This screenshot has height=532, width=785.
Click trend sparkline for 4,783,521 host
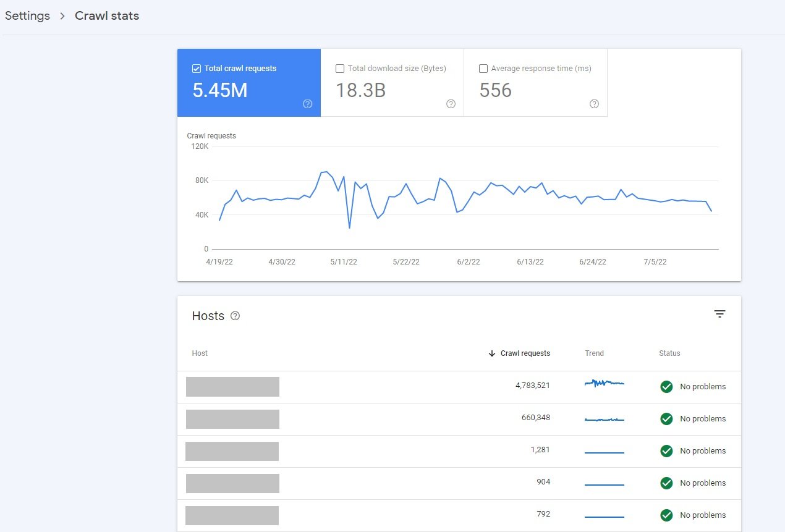[604, 384]
